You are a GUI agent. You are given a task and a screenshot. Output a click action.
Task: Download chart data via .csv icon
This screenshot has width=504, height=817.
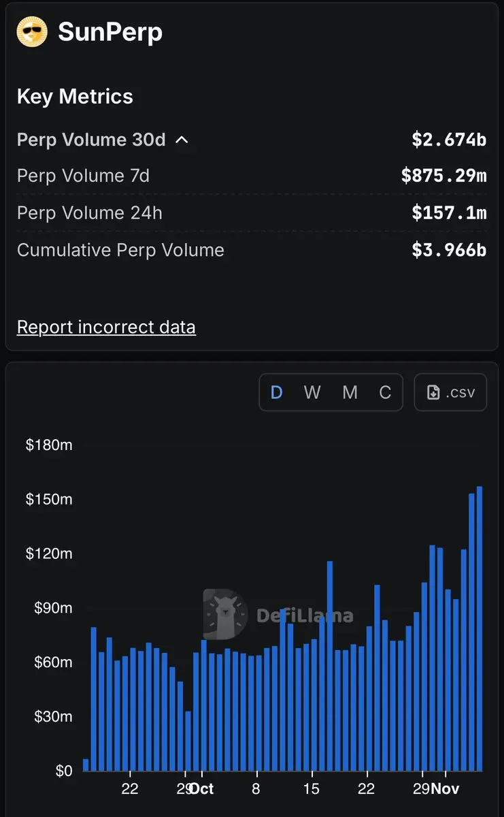(450, 392)
